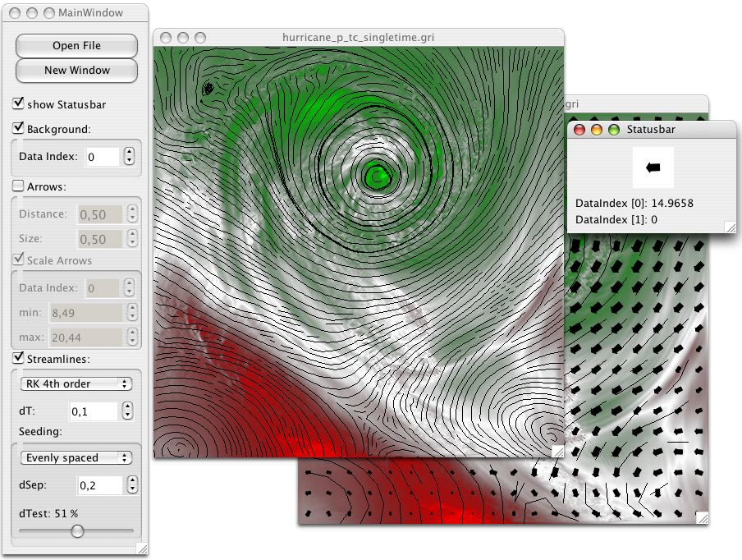Screen dimensions: 742x560
Task: Click the Arrows Distance field showing 0,50
Action: (x=100, y=214)
